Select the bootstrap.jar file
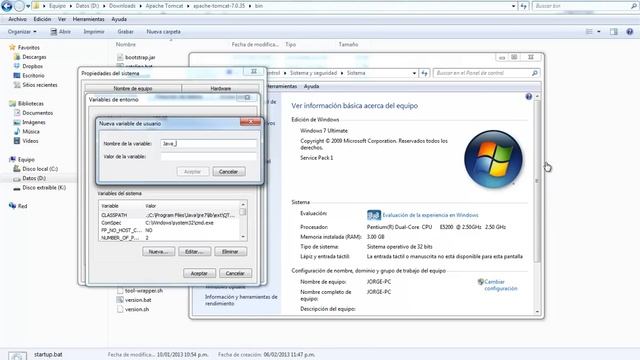The height and width of the screenshot is (360, 640). tap(140, 58)
